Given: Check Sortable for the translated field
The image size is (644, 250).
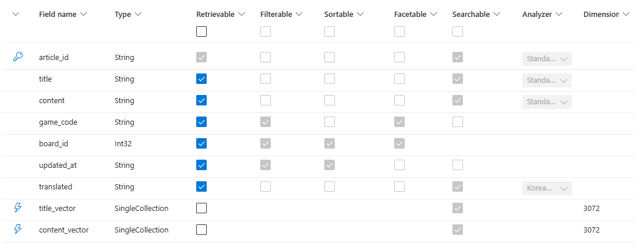Looking at the screenshot, I should tap(330, 186).
